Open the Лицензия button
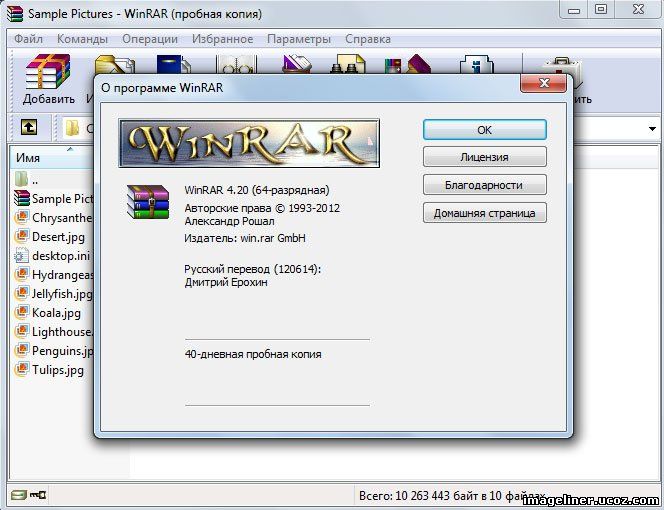The image size is (664, 510). [x=484, y=157]
